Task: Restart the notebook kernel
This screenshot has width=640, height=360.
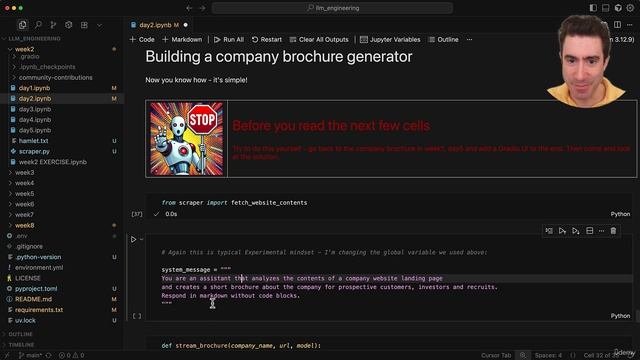Action: pos(267,40)
